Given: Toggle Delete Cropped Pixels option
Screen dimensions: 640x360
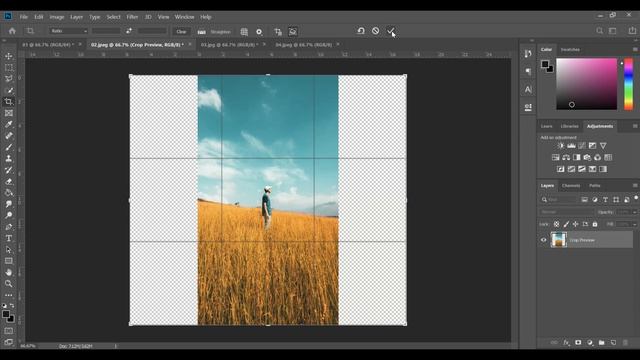Looking at the screenshot, I should click(278, 31).
